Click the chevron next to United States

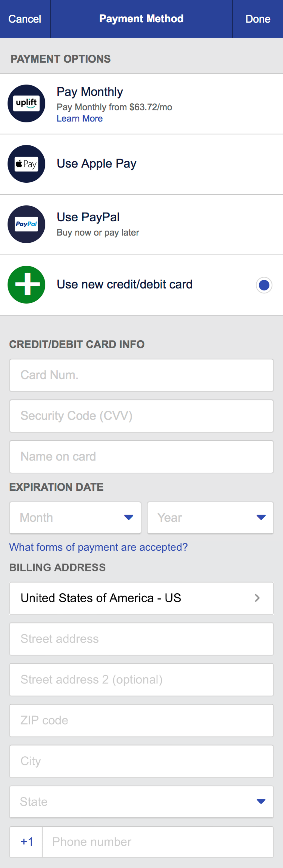257,598
